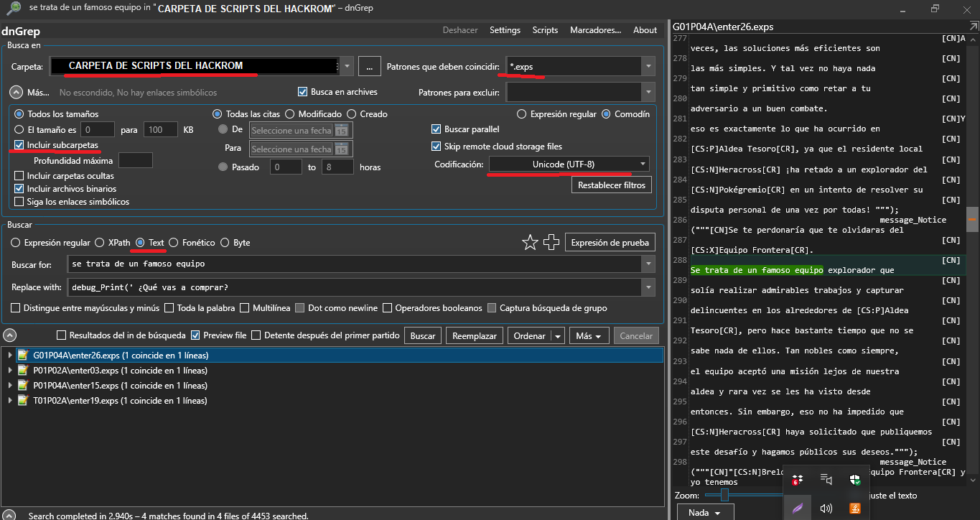
Task: Open the Más dropdown button
Action: pos(589,335)
